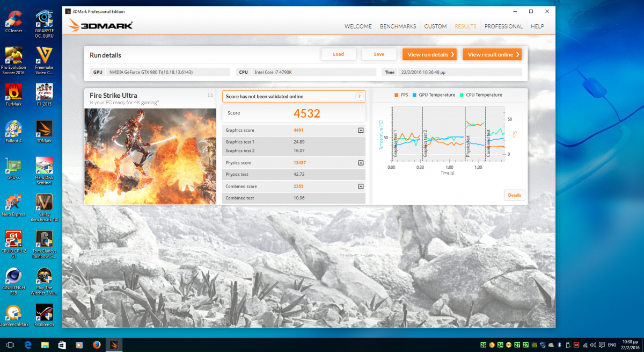Launch Firefox from the taskbar

[97, 344]
